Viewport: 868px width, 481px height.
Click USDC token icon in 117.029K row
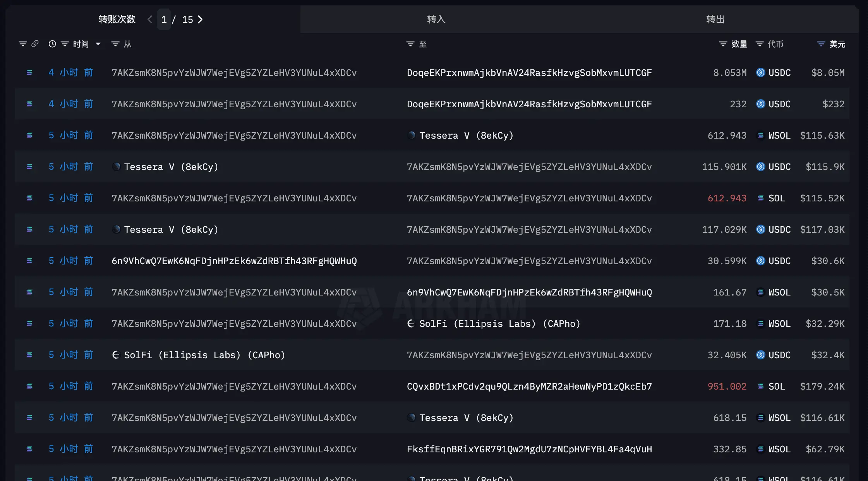coord(760,230)
